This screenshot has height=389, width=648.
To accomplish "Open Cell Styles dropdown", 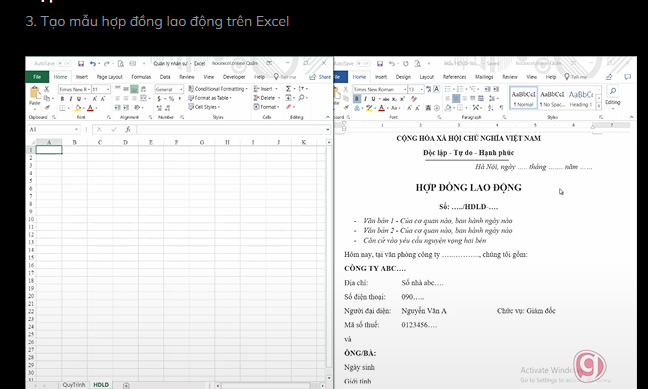I will coord(204,107).
